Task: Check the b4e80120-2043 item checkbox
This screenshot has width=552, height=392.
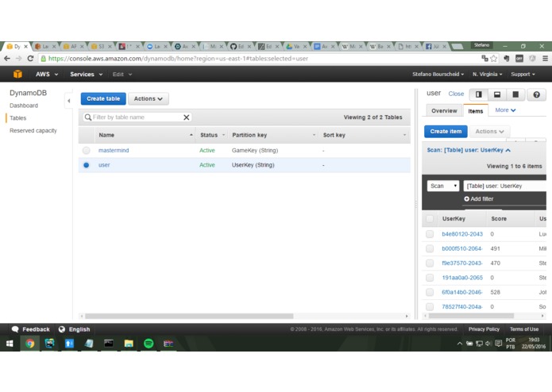Action: (430, 234)
